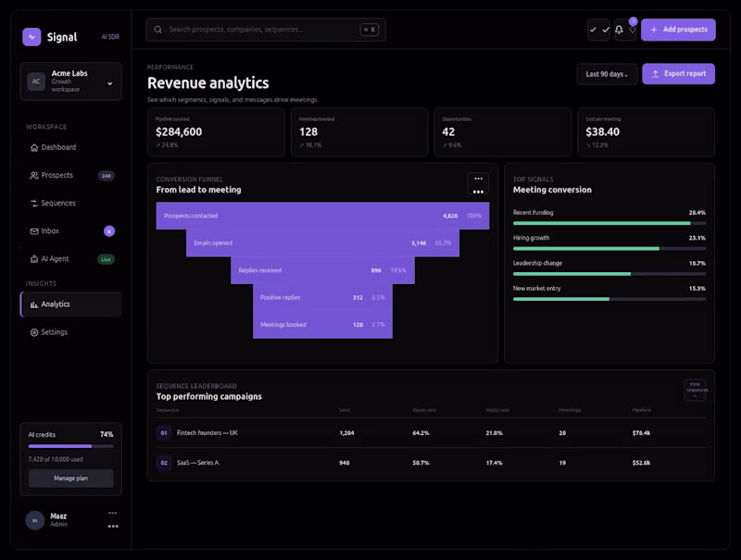Click the search magnifier icon

point(157,30)
